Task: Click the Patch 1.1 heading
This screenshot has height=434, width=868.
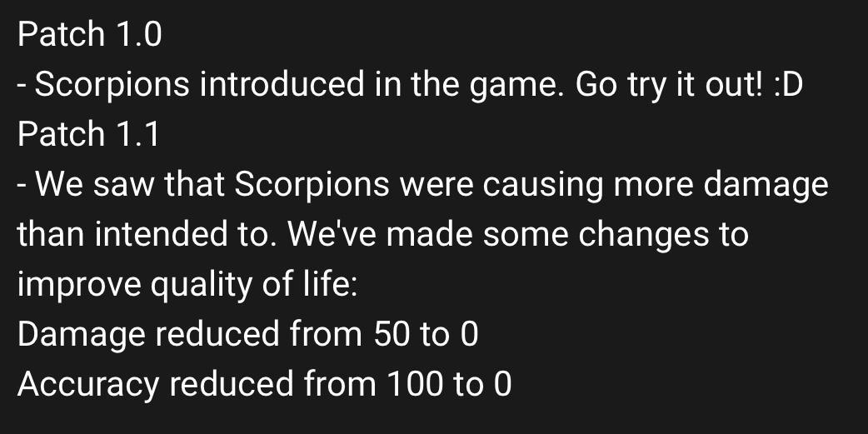Action: (88, 134)
